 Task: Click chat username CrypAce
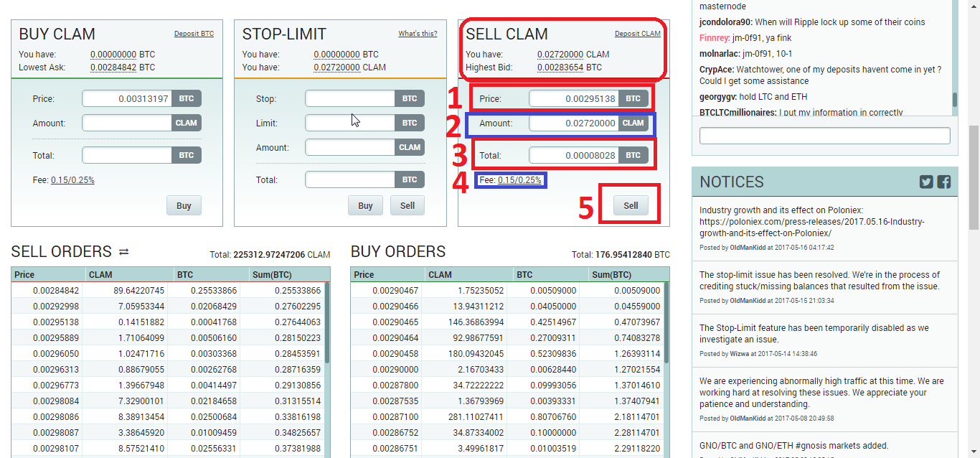pos(717,70)
